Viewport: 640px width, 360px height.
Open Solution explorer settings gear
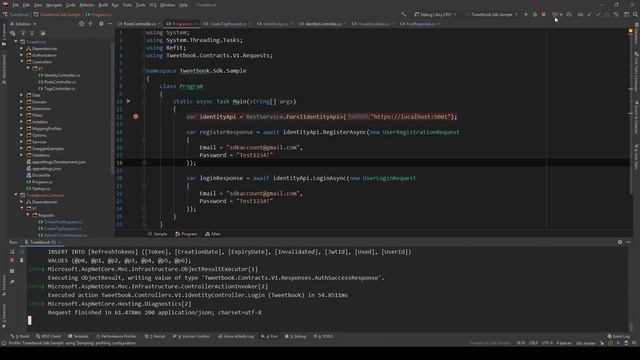[101, 24]
